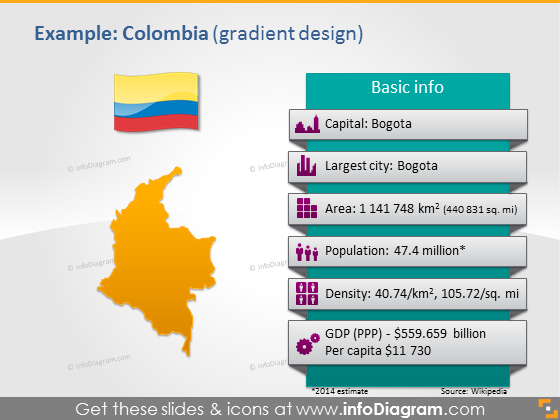Image resolution: width=560 pixels, height=420 pixels.
Task: Select the Capital: Bogota text bar
Action: click(x=408, y=124)
